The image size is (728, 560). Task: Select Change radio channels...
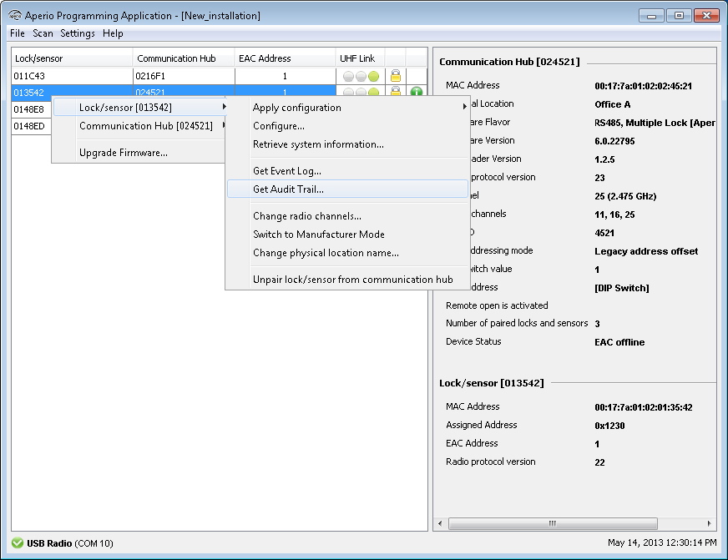coord(347,216)
